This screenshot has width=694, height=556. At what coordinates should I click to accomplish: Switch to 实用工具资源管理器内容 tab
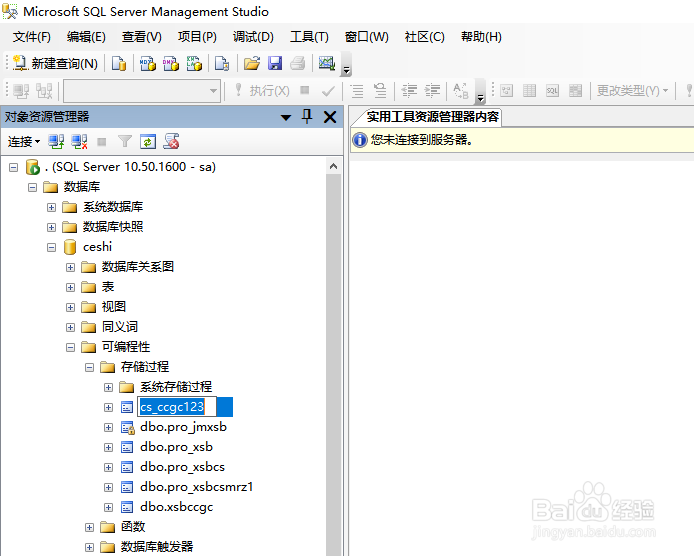432,117
